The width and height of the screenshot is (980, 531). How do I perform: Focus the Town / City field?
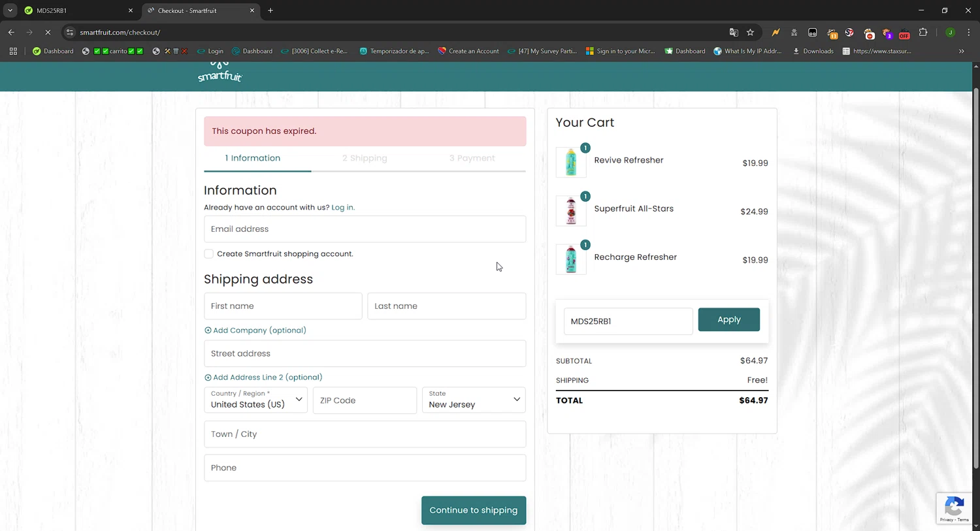[365, 434]
